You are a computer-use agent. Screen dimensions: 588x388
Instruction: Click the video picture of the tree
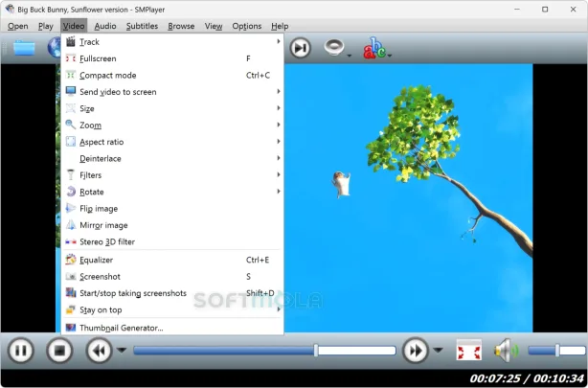[x=408, y=197]
